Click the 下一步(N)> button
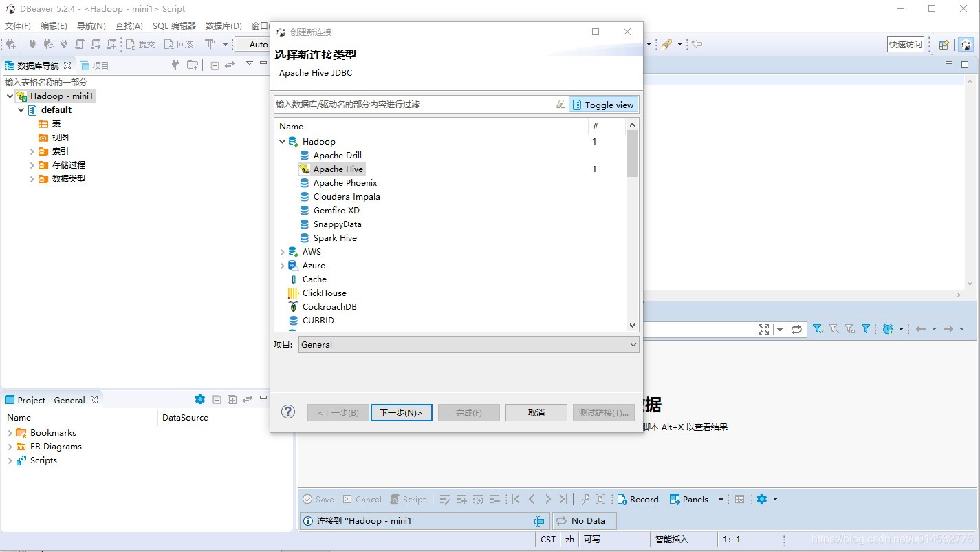Screen dimensions: 980x552 402,412
